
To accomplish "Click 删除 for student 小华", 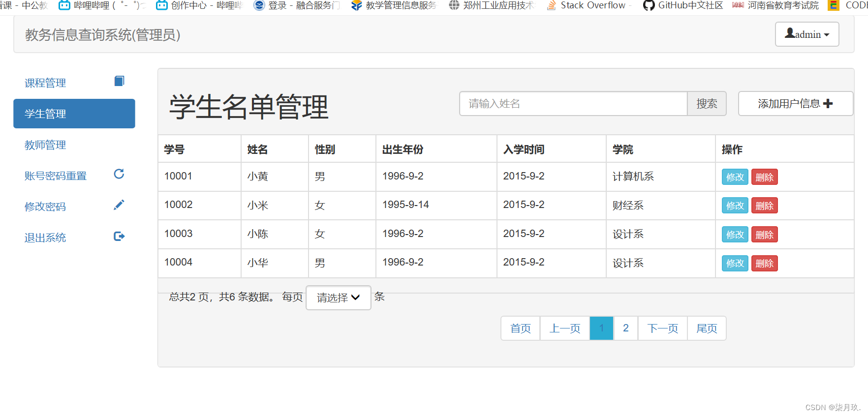I will tap(764, 263).
